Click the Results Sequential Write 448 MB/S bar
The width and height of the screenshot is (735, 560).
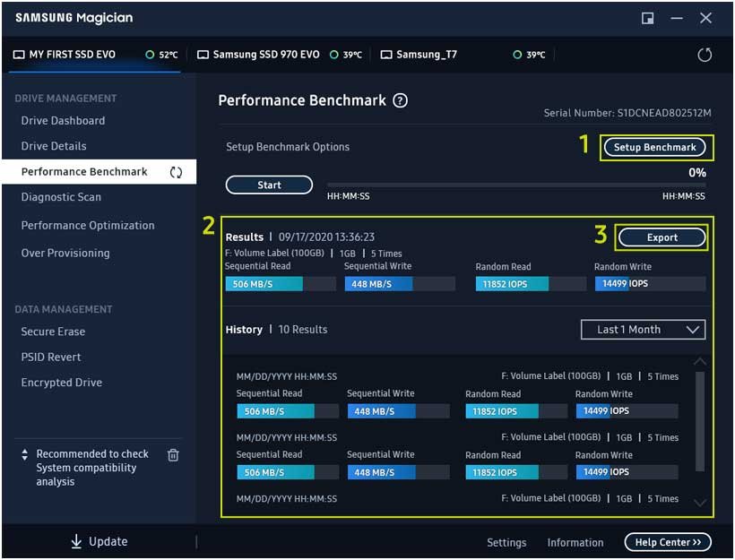[400, 283]
